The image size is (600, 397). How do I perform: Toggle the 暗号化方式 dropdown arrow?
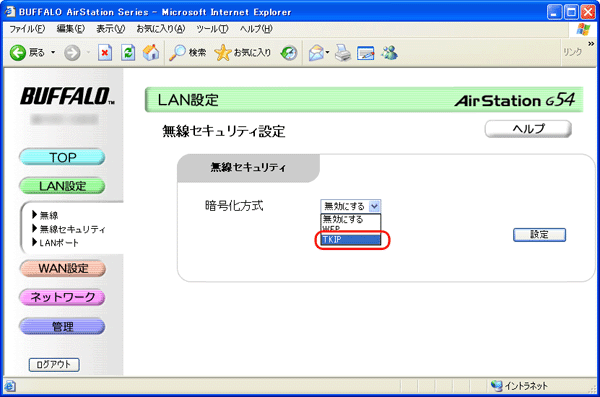tap(374, 206)
